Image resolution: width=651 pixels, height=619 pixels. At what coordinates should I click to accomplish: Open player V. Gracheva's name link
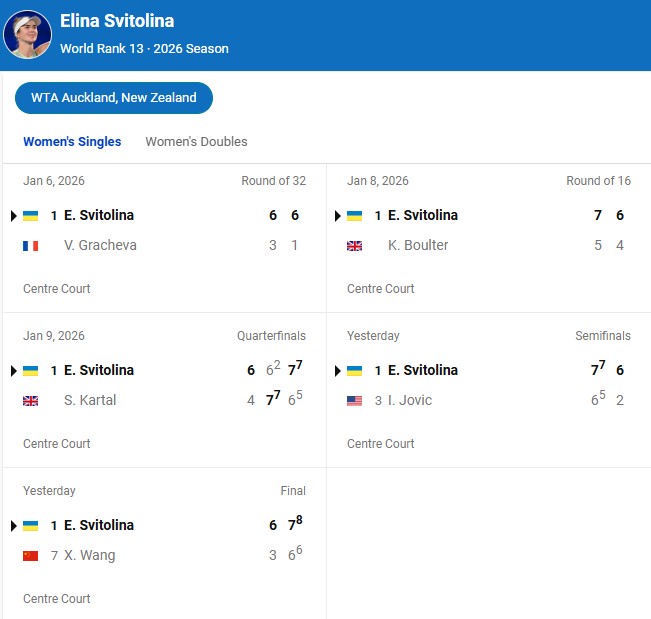[100, 246]
